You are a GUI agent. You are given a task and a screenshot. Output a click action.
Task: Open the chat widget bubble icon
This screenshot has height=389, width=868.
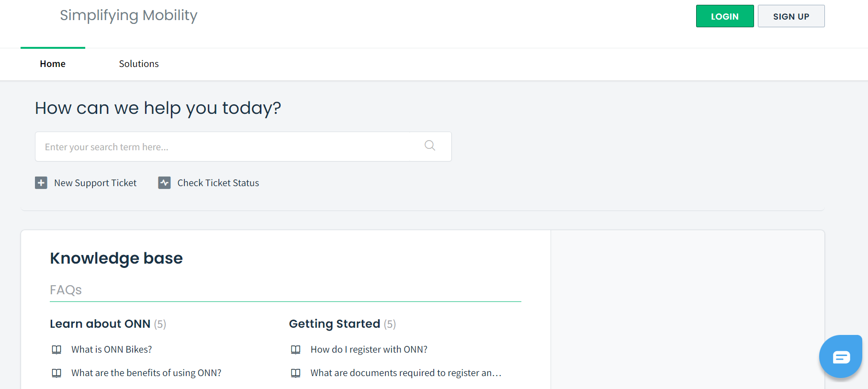(840, 356)
